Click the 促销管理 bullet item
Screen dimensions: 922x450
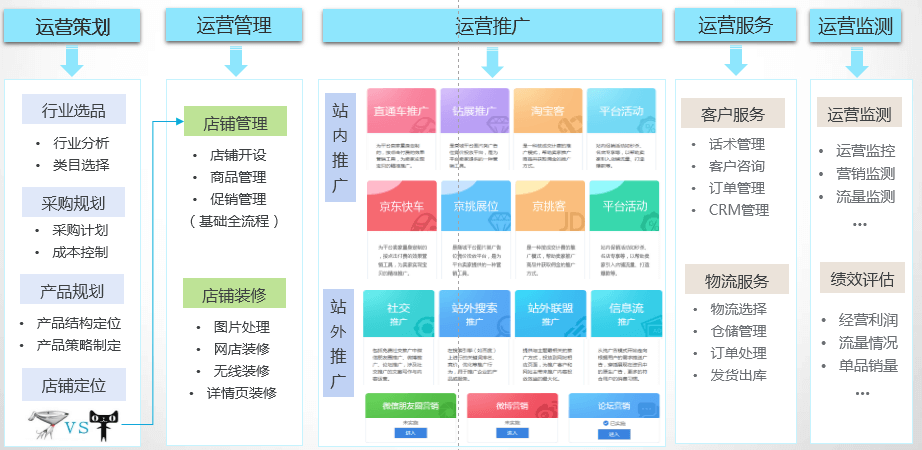pyautogui.click(x=238, y=199)
